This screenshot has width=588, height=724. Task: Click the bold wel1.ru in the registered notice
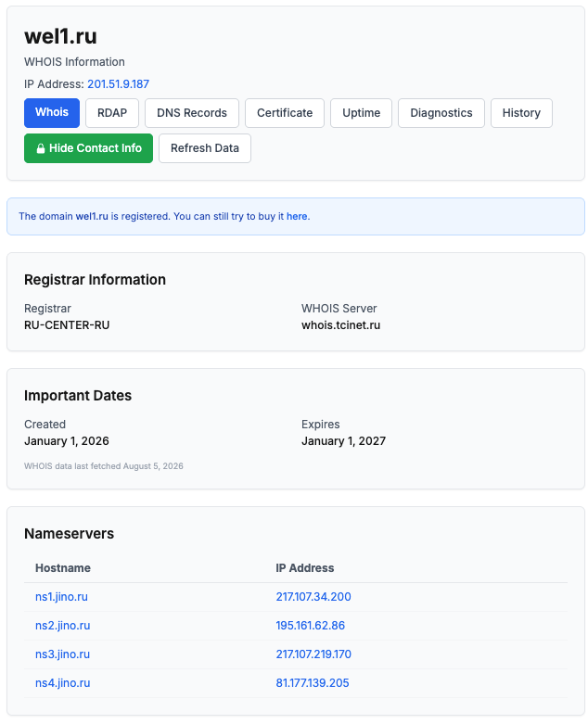point(92,216)
